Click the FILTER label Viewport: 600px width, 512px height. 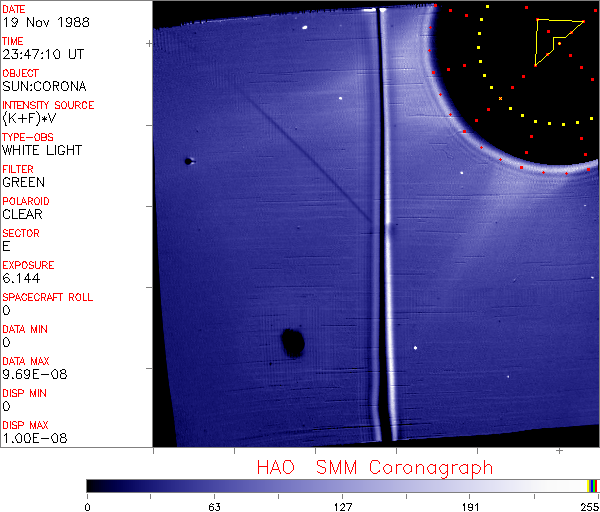[x=18, y=169]
